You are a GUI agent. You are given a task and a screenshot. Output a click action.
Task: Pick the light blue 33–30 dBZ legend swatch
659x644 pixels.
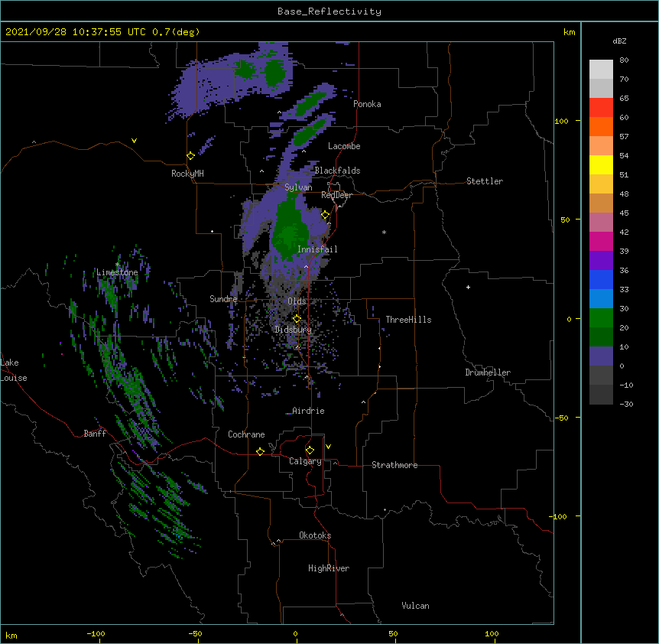pyautogui.click(x=601, y=299)
